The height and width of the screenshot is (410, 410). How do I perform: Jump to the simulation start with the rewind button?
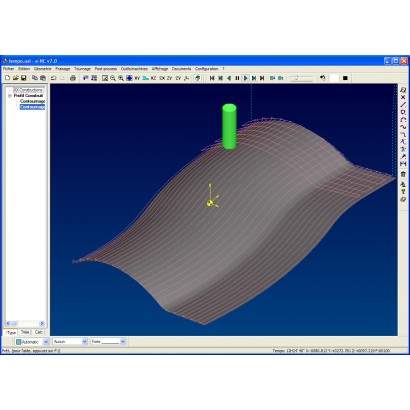212,78
